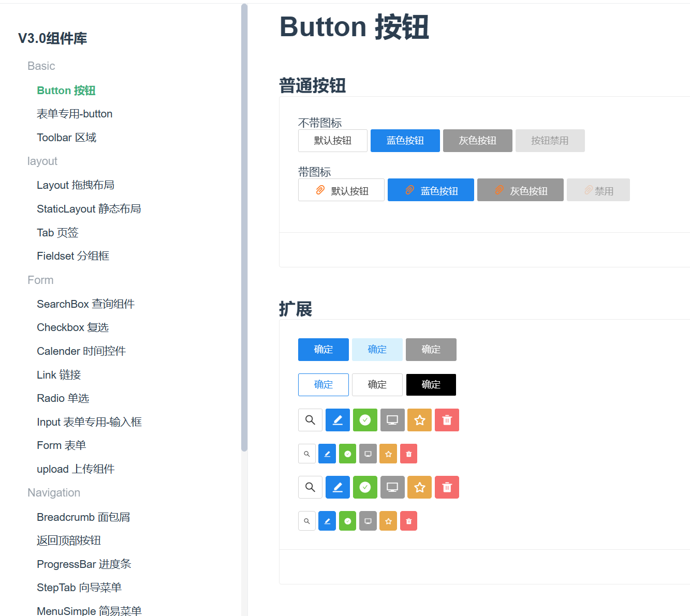690x616 pixels.
Task: Click the red trash button in the third icon row
Action: [447, 487]
